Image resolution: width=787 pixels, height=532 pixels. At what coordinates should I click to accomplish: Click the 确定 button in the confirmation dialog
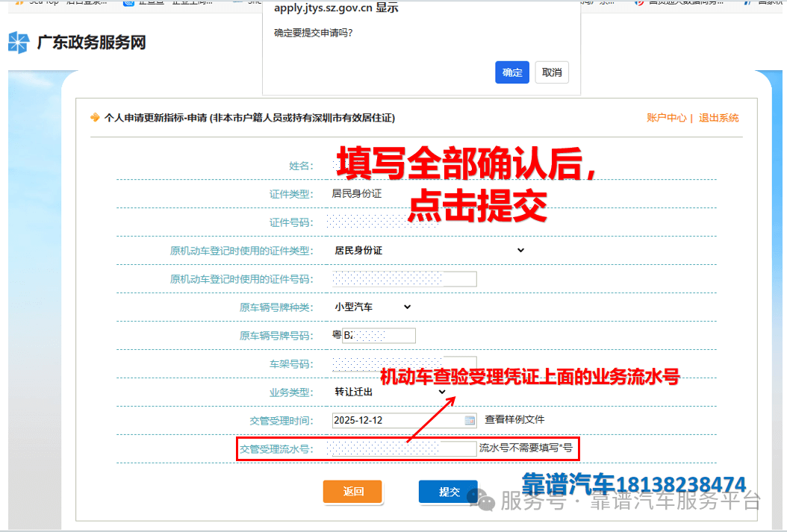pyautogui.click(x=512, y=72)
